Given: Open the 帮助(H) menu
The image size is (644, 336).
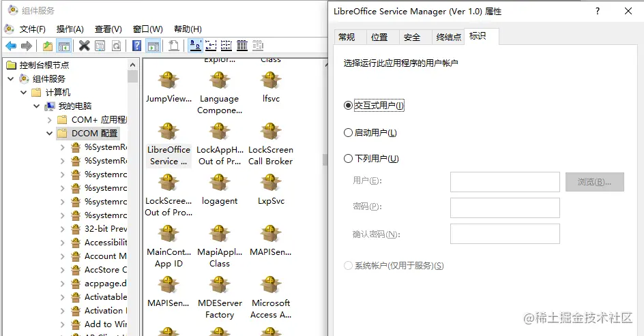Looking at the screenshot, I should pyautogui.click(x=188, y=29).
